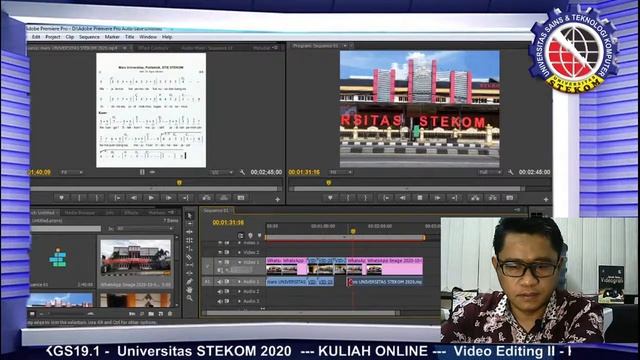This screenshot has width=640, height=360.
Task: Step forward one frame in Program monitor
Action: 437,198
